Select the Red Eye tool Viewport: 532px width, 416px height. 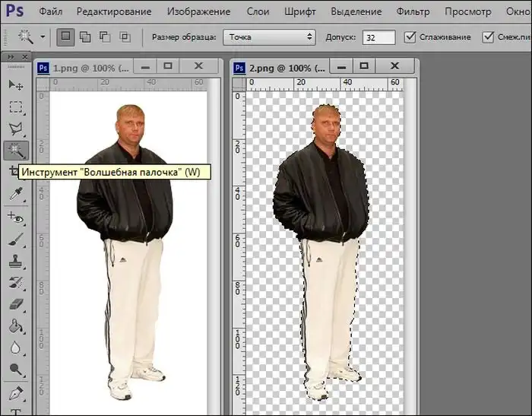point(15,218)
